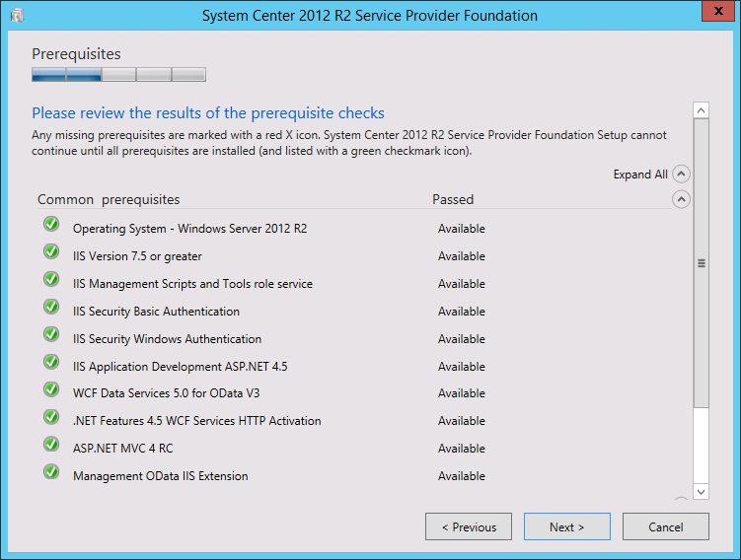
Task: Select 'WCF Data Services 5.0 for OData V3'
Action: (167, 393)
